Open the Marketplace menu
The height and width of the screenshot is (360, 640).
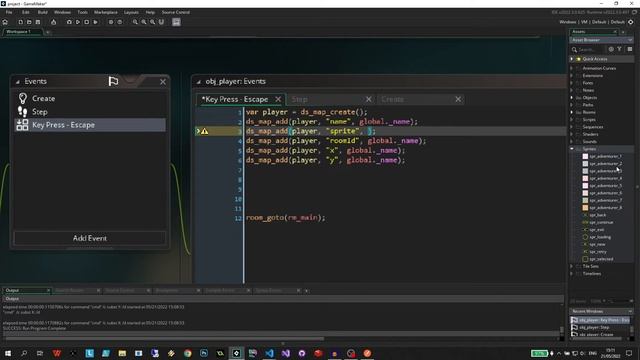coord(106,12)
